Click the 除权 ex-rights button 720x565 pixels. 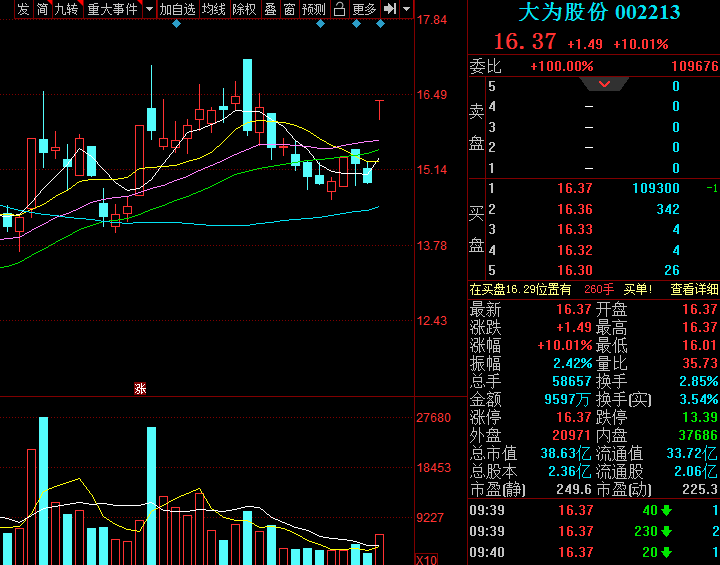coord(244,9)
